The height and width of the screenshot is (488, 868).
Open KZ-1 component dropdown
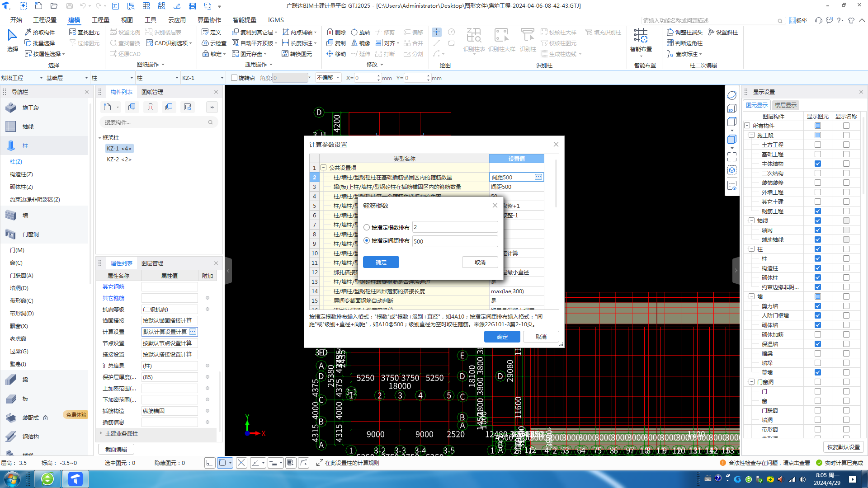coord(203,78)
